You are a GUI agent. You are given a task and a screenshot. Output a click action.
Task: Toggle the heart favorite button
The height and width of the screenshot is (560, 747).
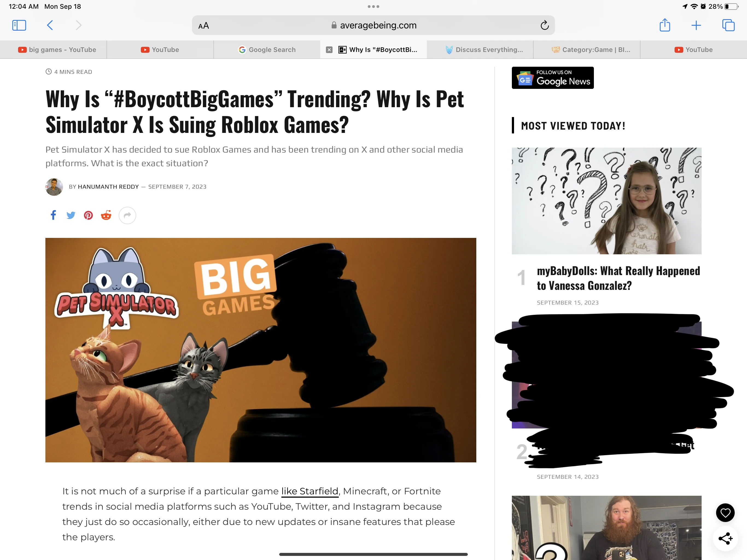coord(725,513)
